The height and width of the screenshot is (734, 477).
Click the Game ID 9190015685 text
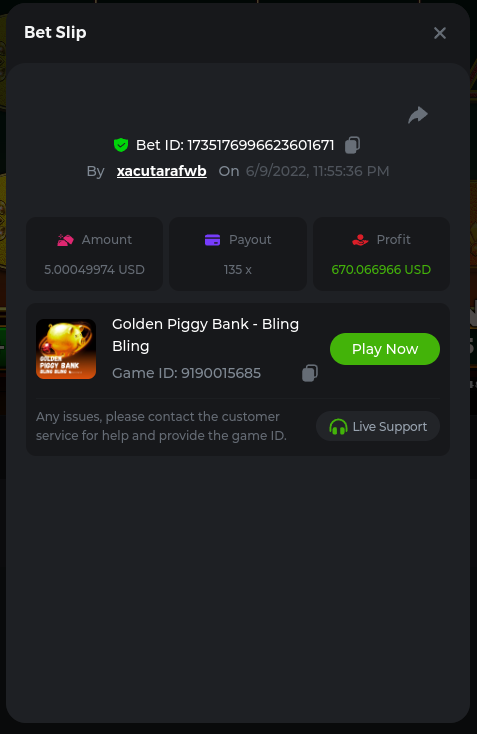186,374
